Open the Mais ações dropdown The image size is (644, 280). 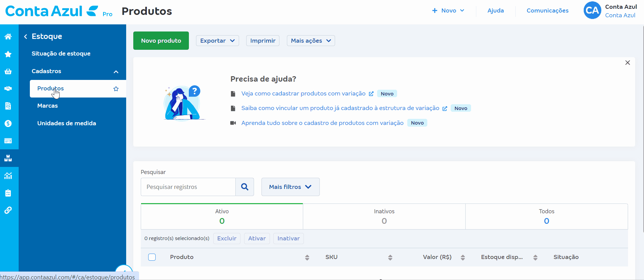311,41
